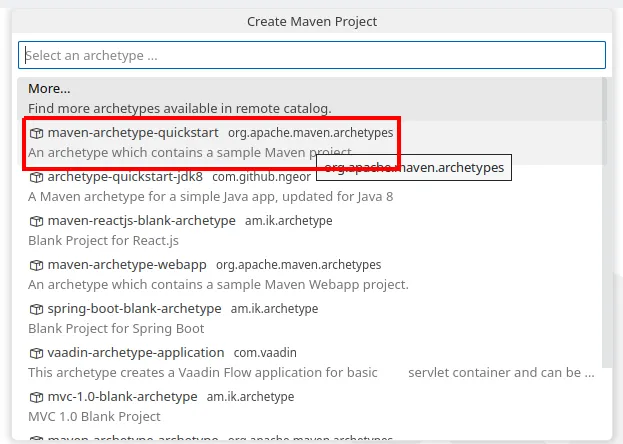Click 'am.ik.archetype' next to mvc-1.0-blank-archetype
Image resolution: width=623 pixels, height=444 pixels.
coord(251,397)
